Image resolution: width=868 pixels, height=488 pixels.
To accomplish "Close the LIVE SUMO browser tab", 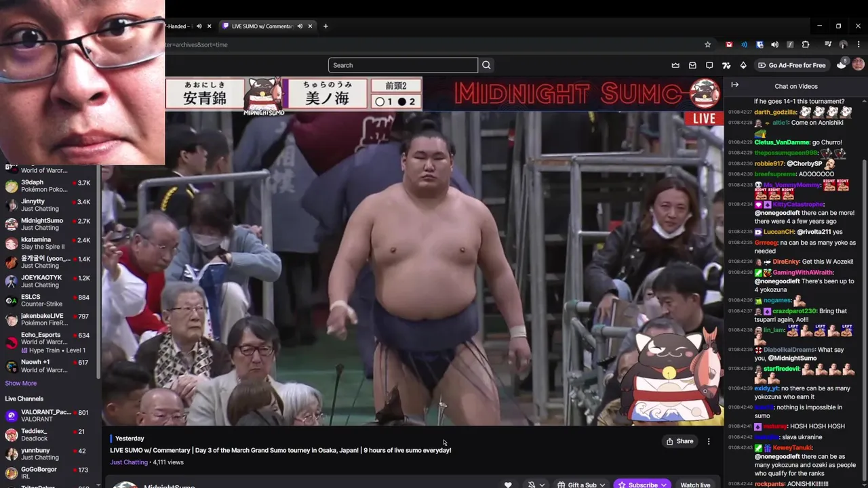I will point(310,26).
